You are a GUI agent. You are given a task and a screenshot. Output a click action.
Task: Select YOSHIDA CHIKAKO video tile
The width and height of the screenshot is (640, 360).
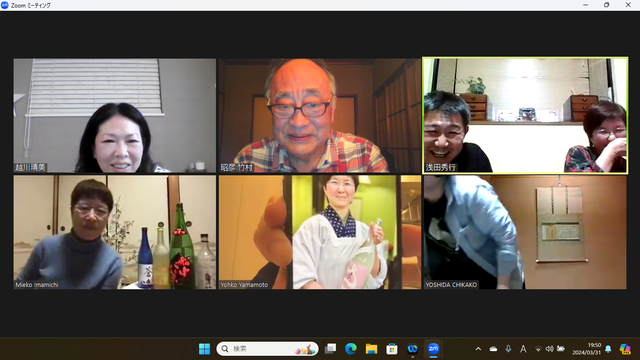pos(525,232)
